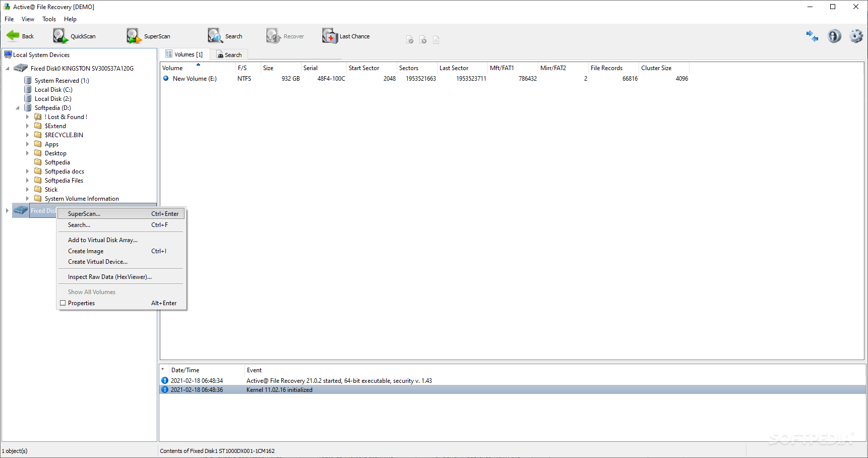Screen dimensions: 868x458
Task: Open the Last Chance recovery tool
Action: (346, 35)
